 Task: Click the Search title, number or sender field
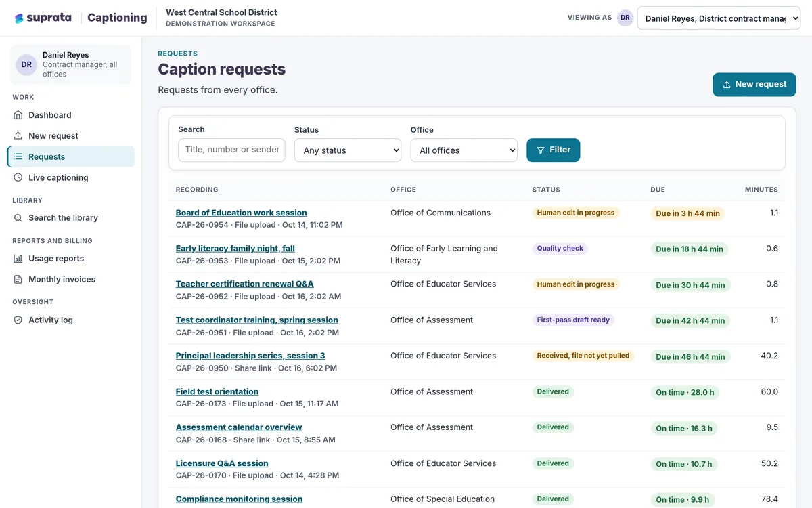point(231,150)
